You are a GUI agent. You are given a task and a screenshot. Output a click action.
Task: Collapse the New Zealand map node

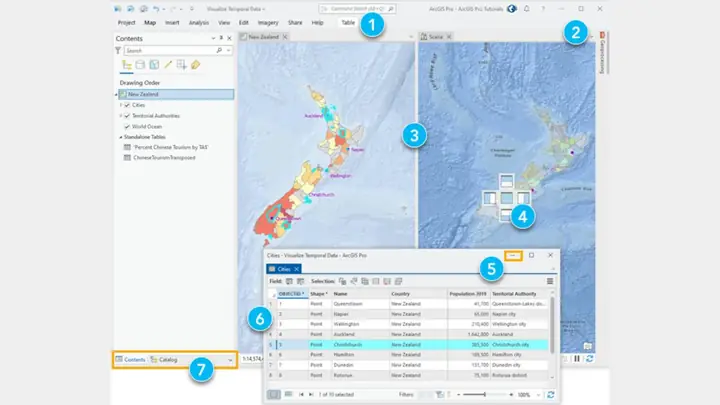(116, 95)
